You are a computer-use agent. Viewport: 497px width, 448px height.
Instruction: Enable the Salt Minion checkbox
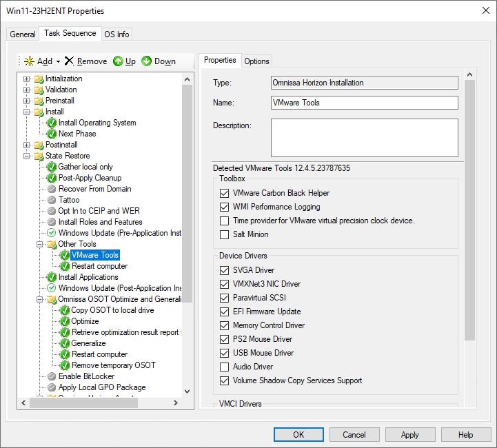pos(224,234)
